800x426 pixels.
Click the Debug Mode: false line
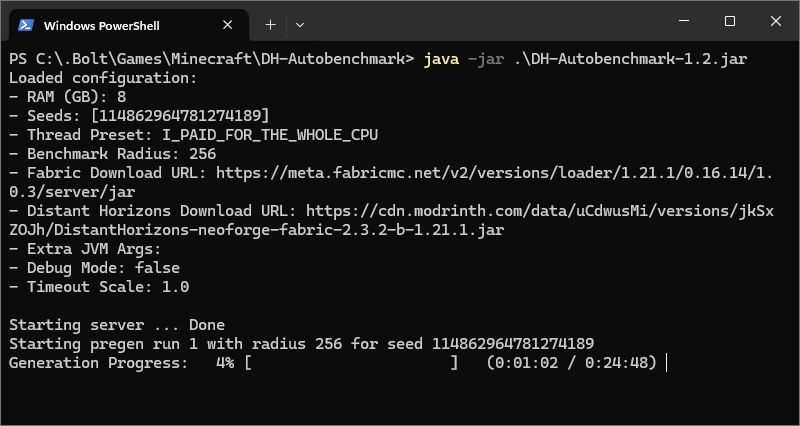[x=95, y=268]
